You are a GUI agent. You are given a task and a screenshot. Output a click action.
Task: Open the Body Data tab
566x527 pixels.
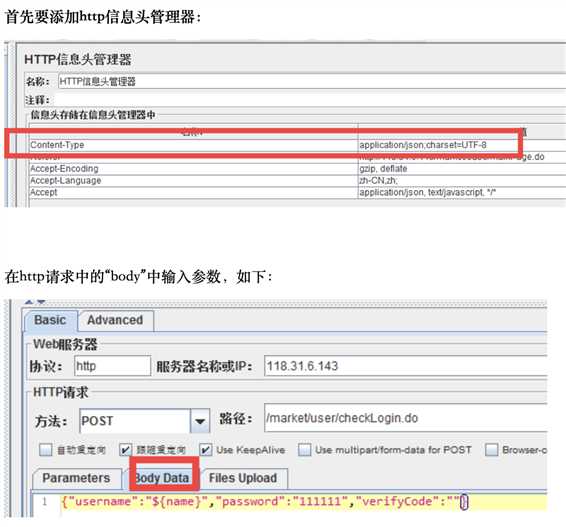(162, 478)
